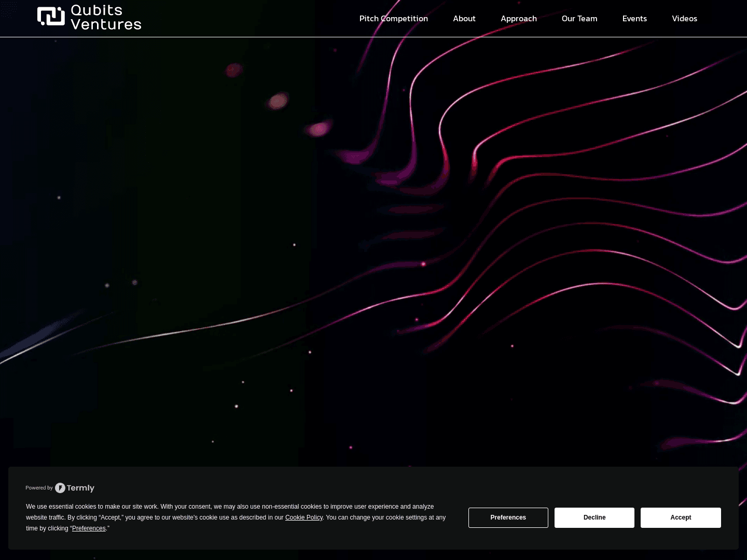Visit the Our Team page
Image resolution: width=747 pixels, height=560 pixels.
tap(579, 19)
